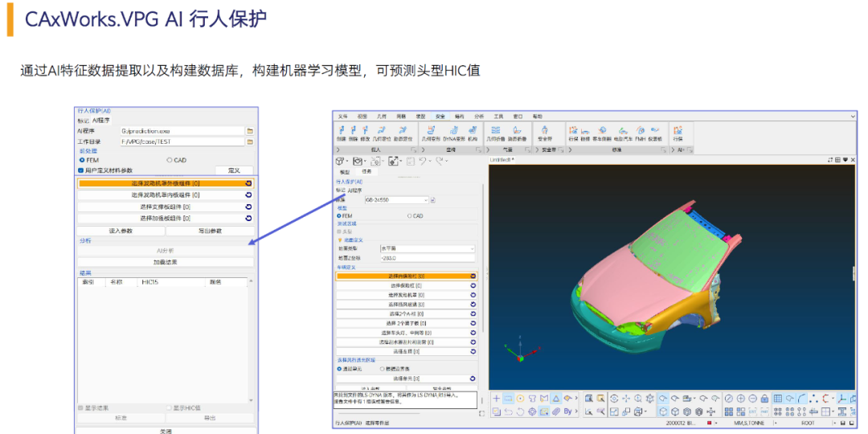The height and width of the screenshot is (434, 868).
Task: Click the Untitled document tab
Action: point(502,159)
